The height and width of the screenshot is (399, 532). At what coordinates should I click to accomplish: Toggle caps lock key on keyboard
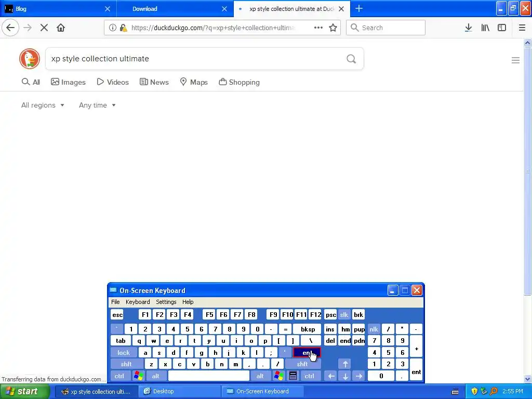coord(124,353)
